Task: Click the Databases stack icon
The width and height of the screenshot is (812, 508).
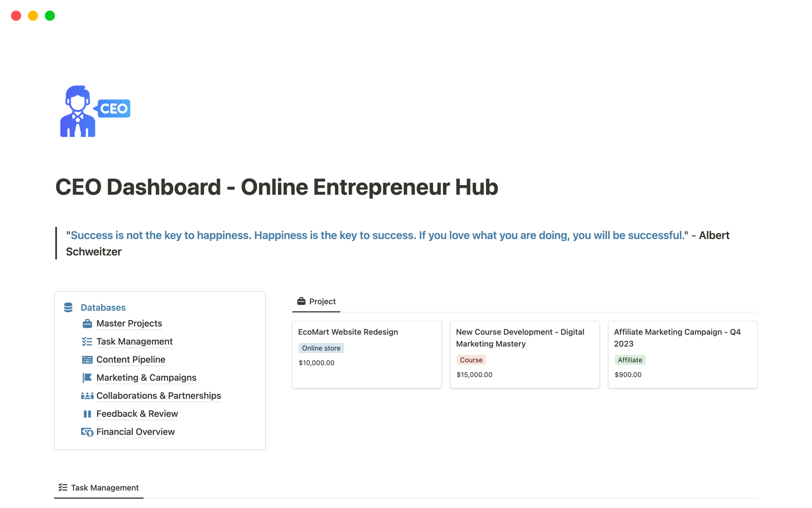Action: [x=68, y=307]
